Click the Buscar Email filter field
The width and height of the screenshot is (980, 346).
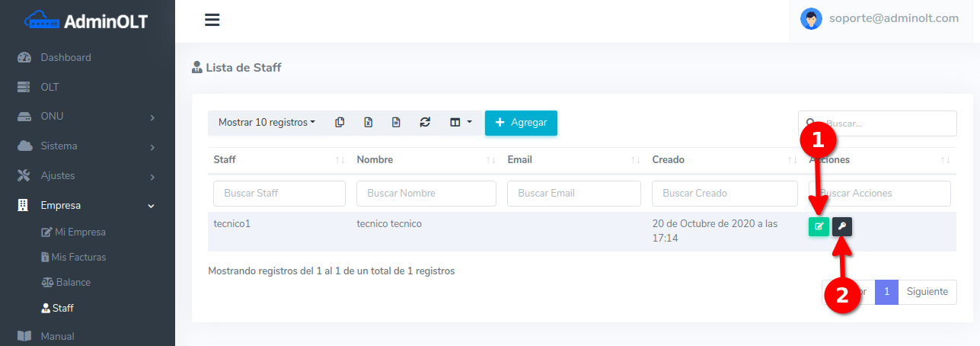pyautogui.click(x=573, y=194)
